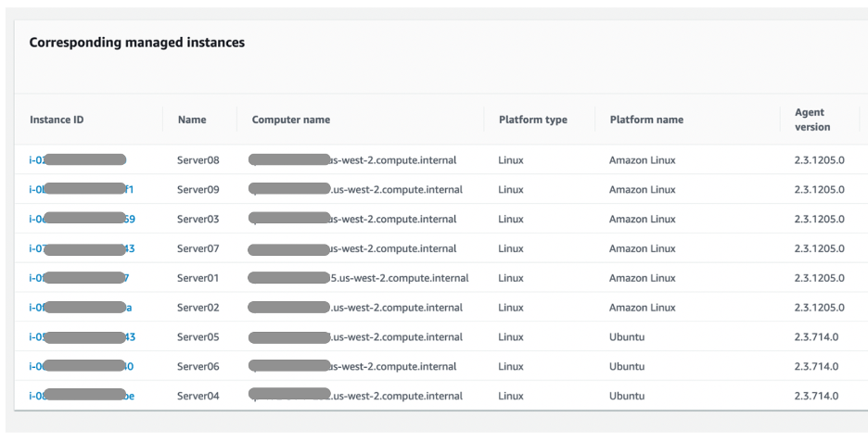868x443 pixels.
Task: Select Server04 agent version 2.3.714.0
Action: click(x=816, y=397)
